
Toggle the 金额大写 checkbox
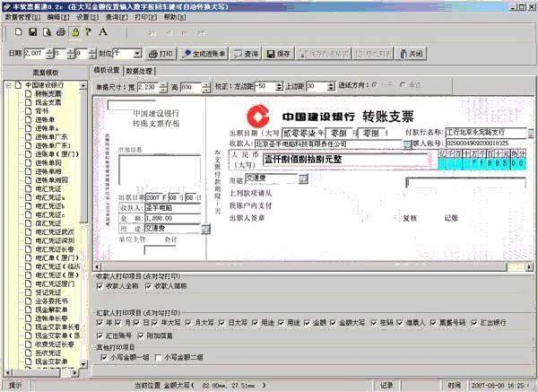click(333, 323)
